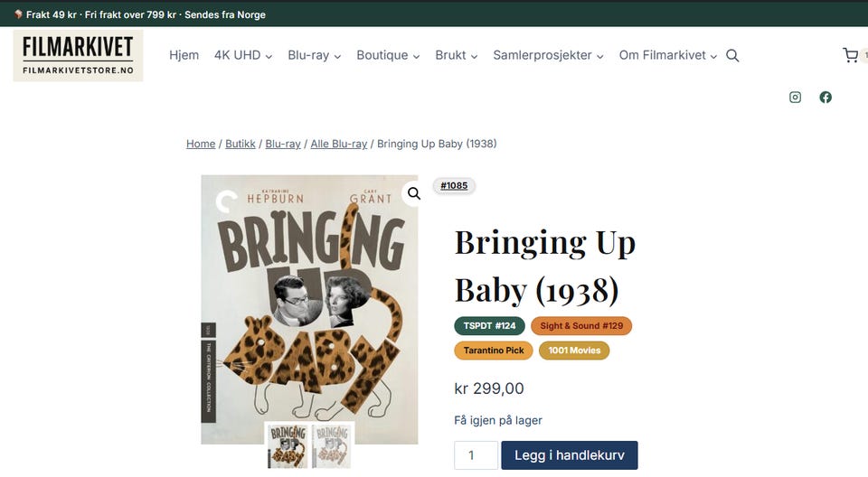868x477 pixels.
Task: Open the #1085 spine number tag
Action: (454, 186)
